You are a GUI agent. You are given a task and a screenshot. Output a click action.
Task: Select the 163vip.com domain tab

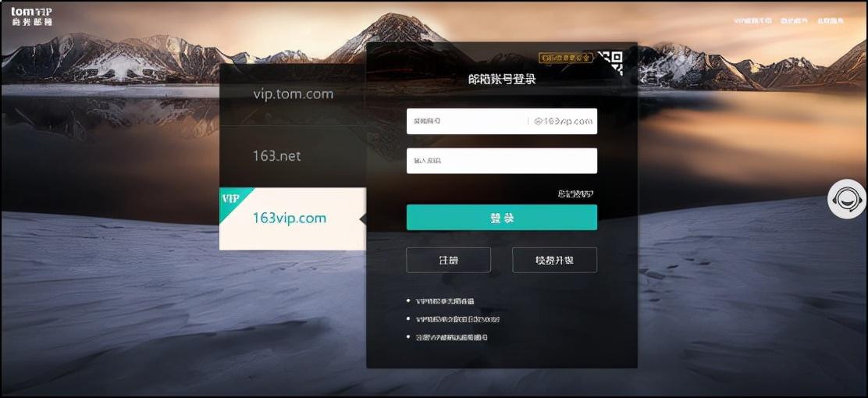pos(293,218)
